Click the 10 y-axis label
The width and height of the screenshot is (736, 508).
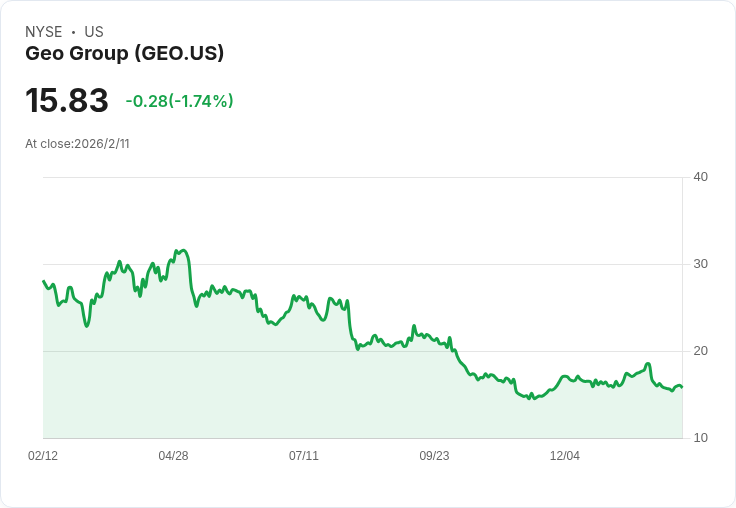coord(700,438)
